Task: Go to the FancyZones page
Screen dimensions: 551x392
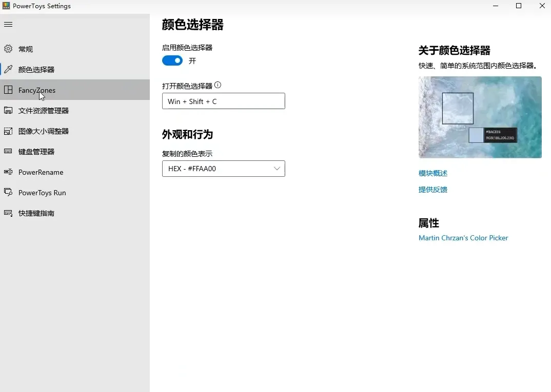Action: 75,90
